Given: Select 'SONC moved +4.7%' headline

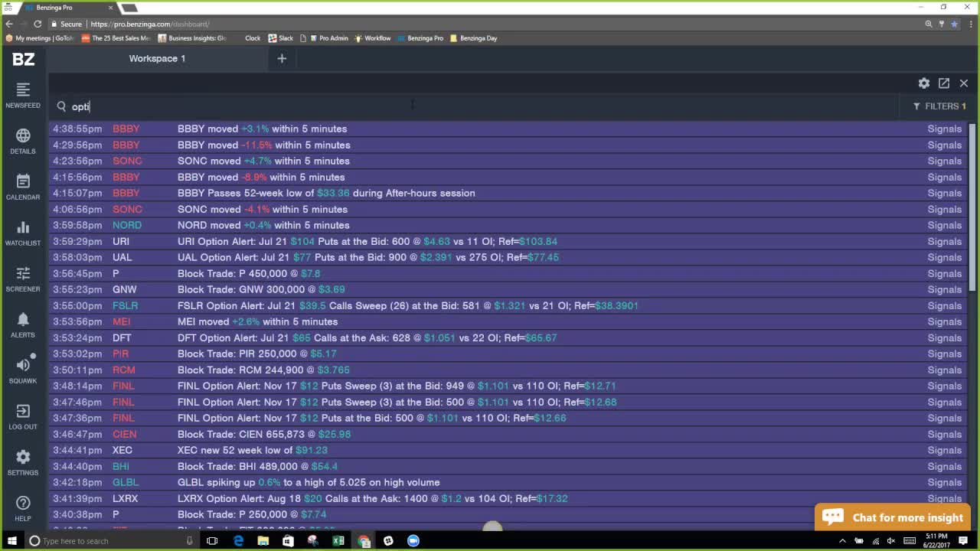Looking at the screenshot, I should tap(264, 161).
